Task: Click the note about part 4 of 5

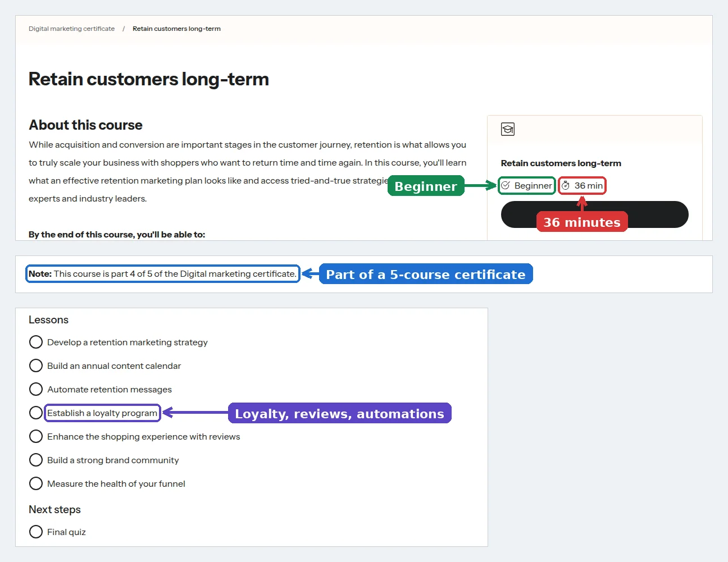Action: tap(162, 274)
